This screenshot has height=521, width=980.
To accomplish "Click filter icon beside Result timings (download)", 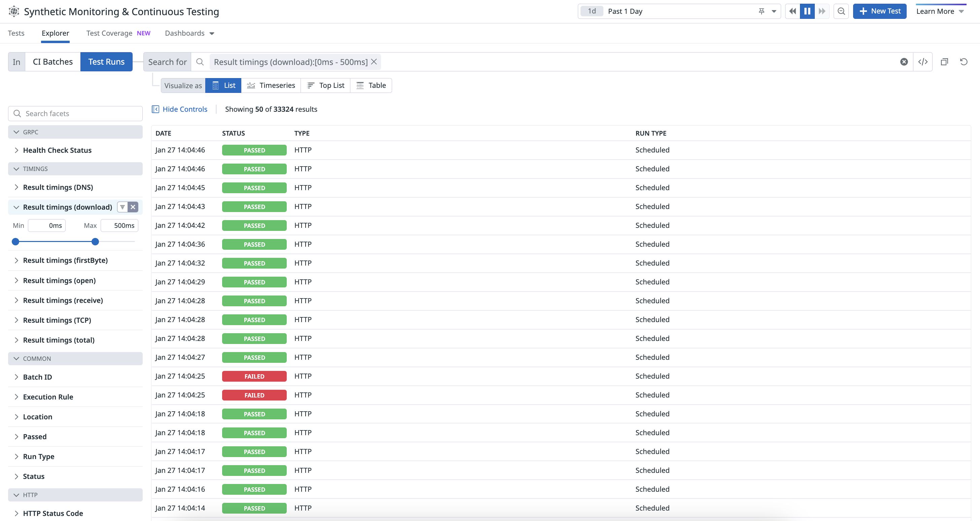I will point(123,207).
